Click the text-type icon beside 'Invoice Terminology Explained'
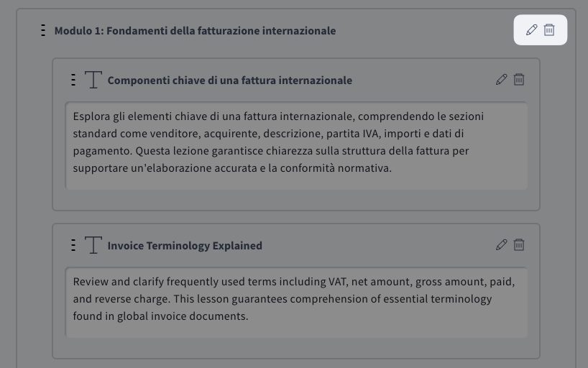Viewport: 588px width, 368px height. (93, 245)
